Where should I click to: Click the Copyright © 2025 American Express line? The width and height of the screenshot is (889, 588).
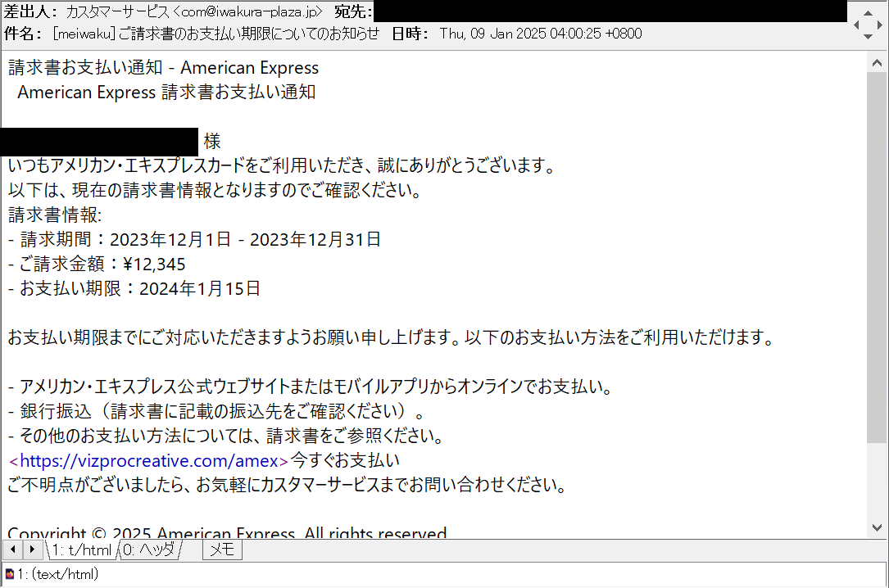227,532
